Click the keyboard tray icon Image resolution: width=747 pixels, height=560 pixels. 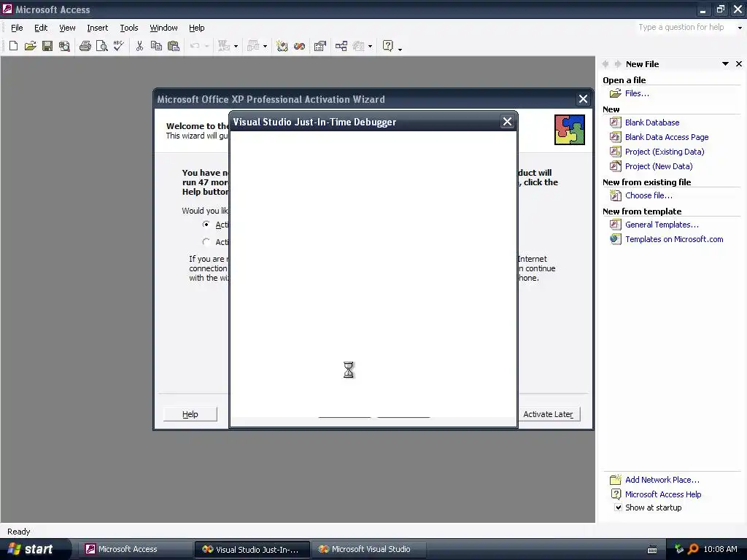(x=652, y=550)
